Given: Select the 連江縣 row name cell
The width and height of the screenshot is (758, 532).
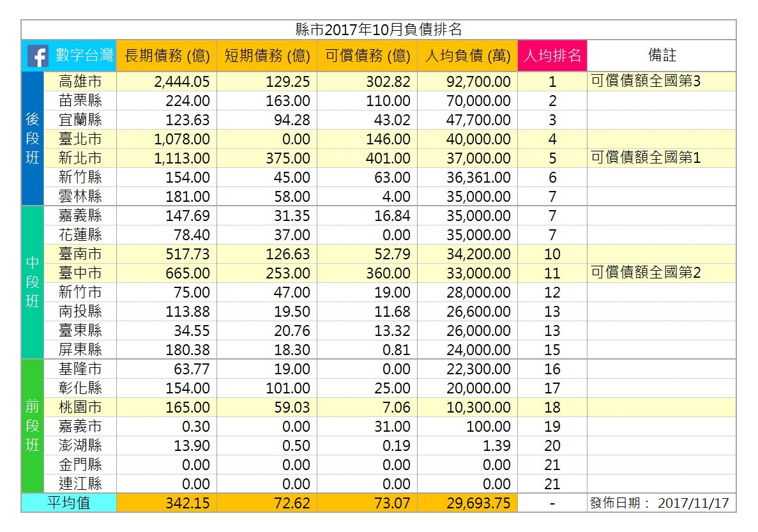Looking at the screenshot, I should (x=80, y=483).
